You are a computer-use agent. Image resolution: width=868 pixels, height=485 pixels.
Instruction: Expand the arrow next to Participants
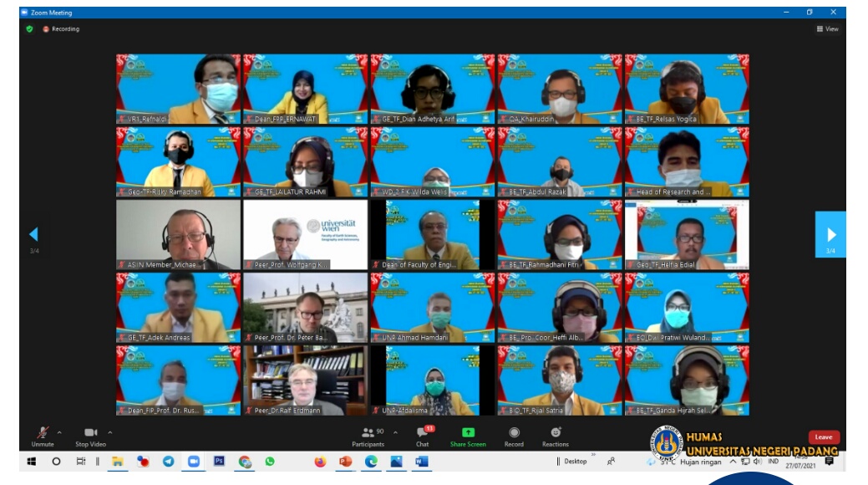pyautogui.click(x=395, y=432)
